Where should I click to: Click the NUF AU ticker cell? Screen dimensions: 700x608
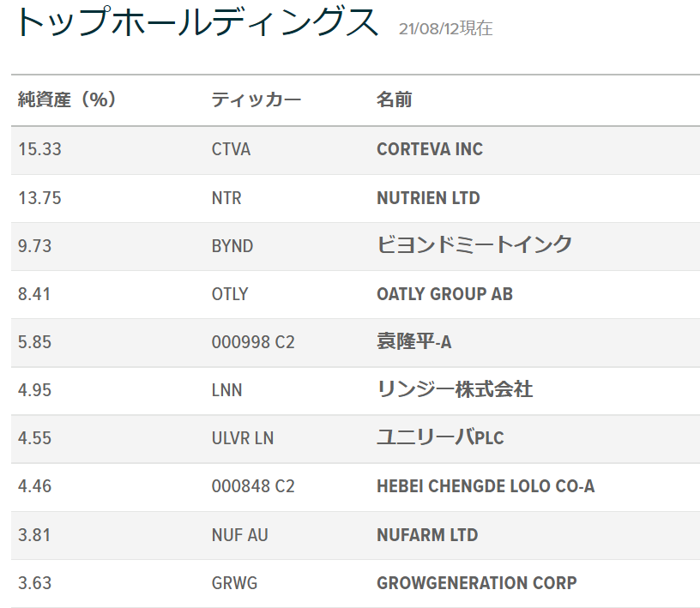tap(239, 535)
